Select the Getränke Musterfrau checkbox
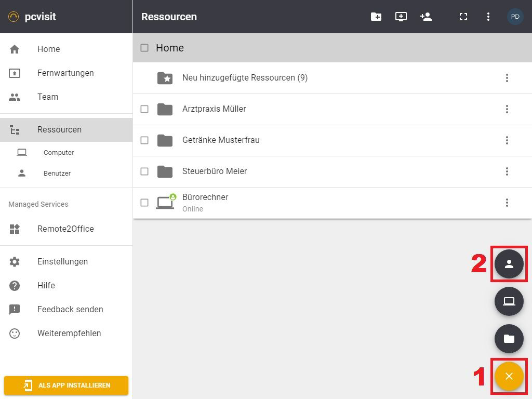 point(144,140)
